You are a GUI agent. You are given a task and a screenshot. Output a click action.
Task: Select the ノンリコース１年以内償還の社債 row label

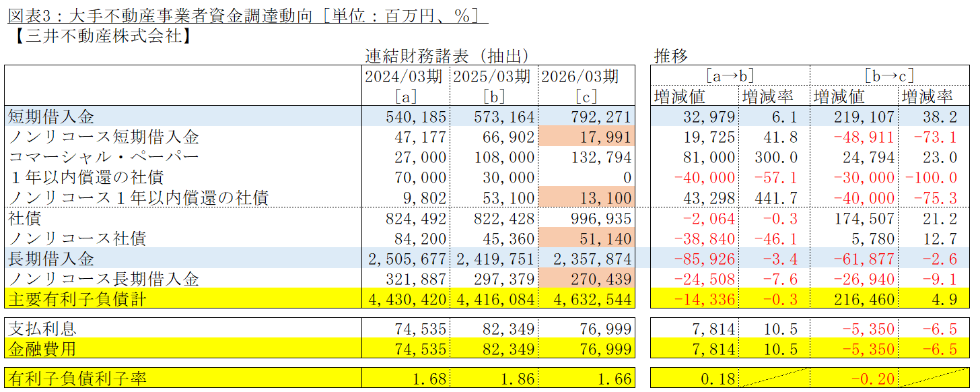point(139,197)
